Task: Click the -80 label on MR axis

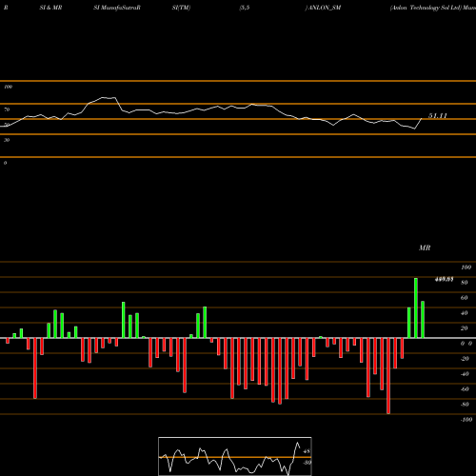Action: [x=465, y=405]
